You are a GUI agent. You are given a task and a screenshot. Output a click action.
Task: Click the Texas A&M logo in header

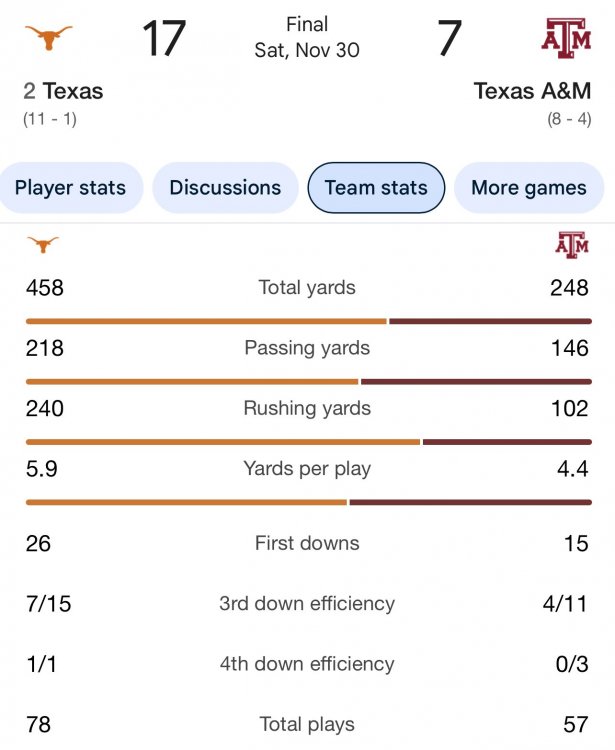tap(565, 38)
